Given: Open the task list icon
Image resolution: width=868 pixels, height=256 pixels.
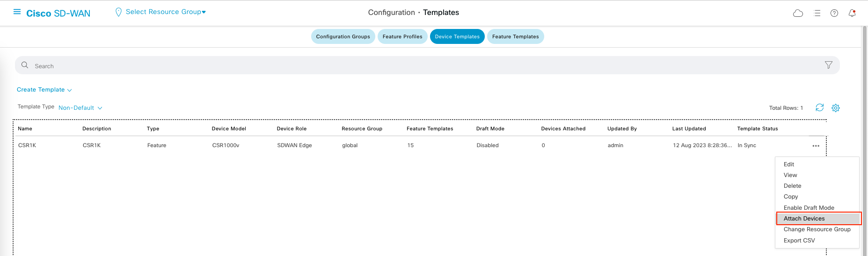Looking at the screenshot, I should pyautogui.click(x=817, y=13).
